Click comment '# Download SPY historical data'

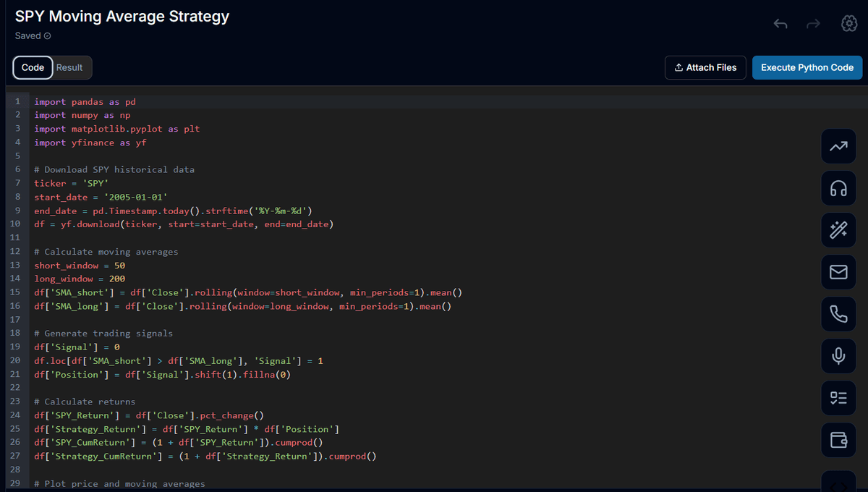(114, 170)
